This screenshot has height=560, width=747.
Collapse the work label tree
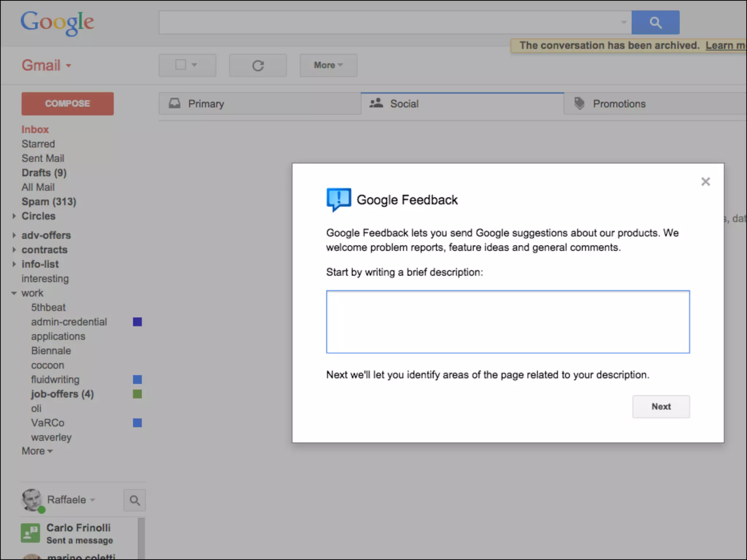pyautogui.click(x=14, y=293)
